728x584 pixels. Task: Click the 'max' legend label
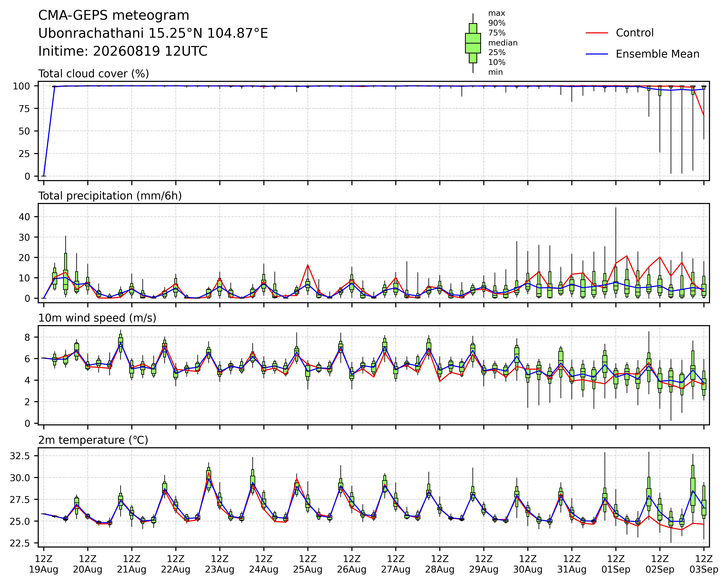[497, 14]
